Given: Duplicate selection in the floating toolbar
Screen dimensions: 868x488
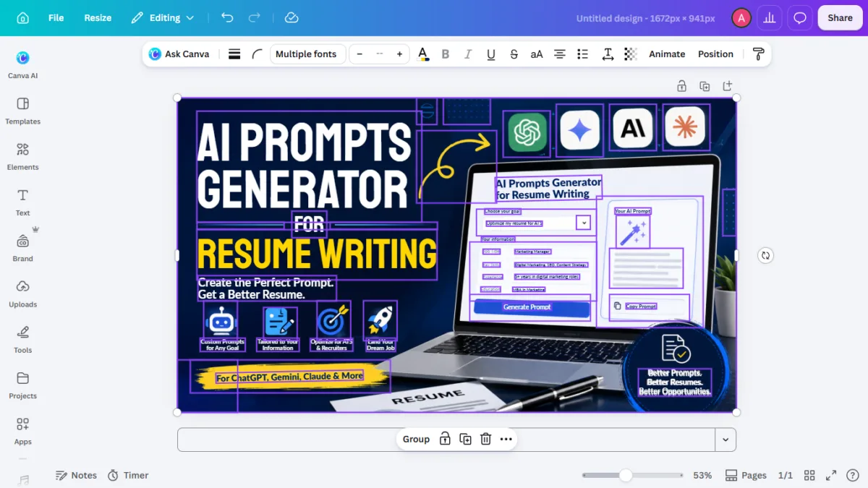Looking at the screenshot, I should tap(466, 439).
